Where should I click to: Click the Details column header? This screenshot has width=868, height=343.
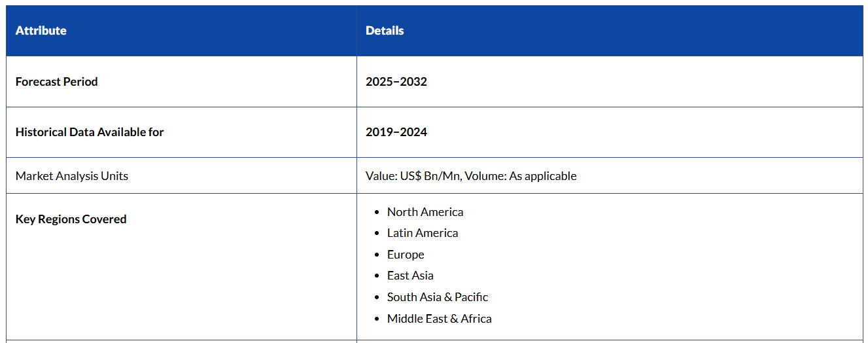[x=385, y=31]
